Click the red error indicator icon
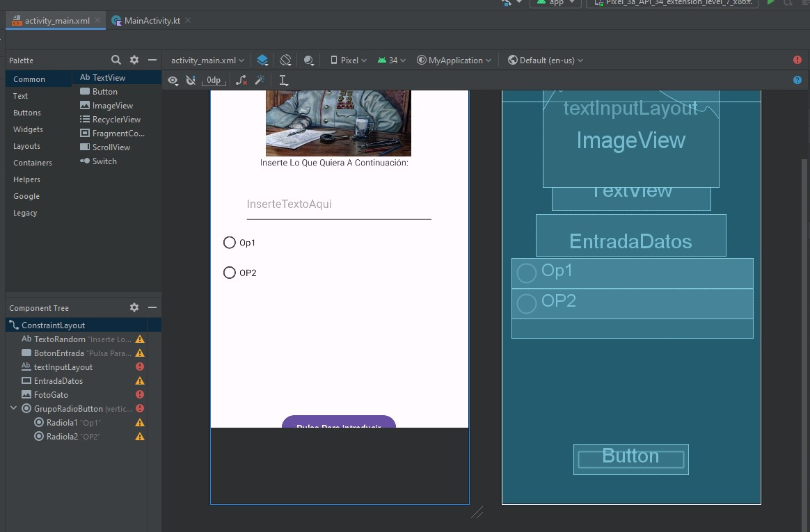The image size is (810, 532). click(x=797, y=61)
